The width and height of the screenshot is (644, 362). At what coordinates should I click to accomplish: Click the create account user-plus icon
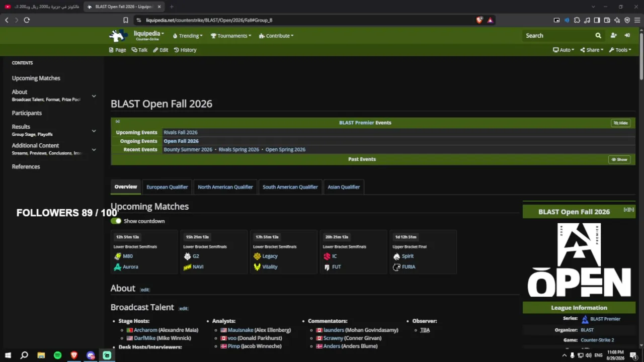click(613, 36)
